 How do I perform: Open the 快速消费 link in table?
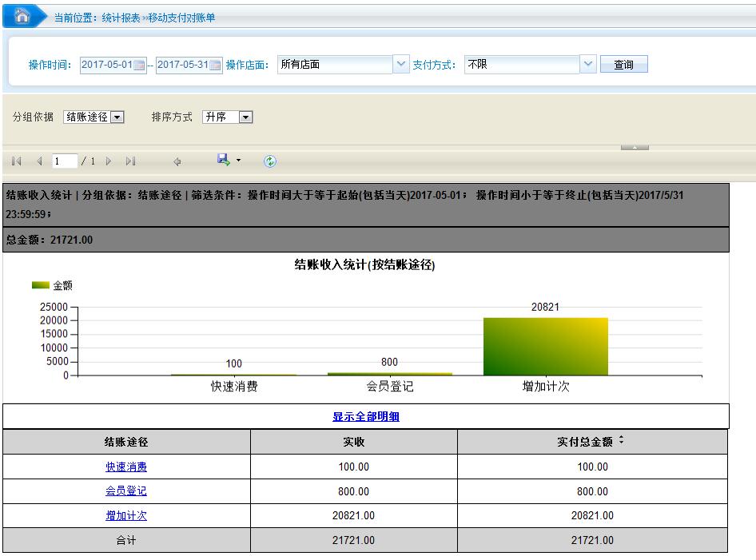pos(126,467)
